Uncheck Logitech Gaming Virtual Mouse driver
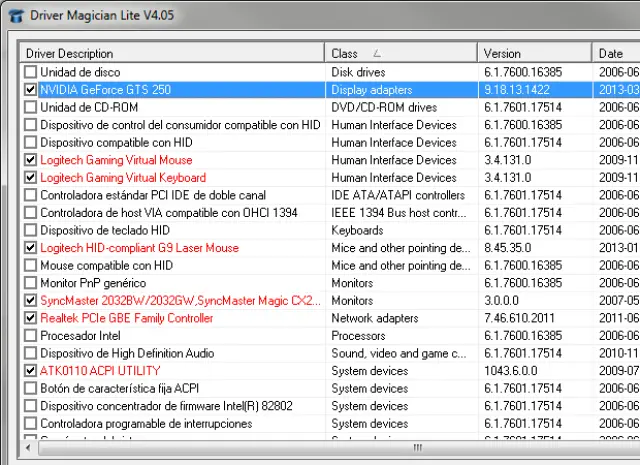 tap(30, 160)
